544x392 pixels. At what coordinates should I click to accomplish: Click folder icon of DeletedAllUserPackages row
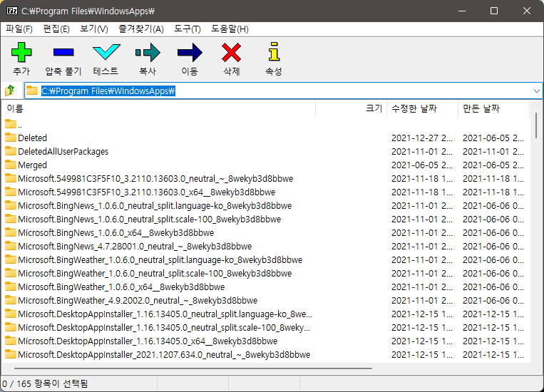click(11, 151)
